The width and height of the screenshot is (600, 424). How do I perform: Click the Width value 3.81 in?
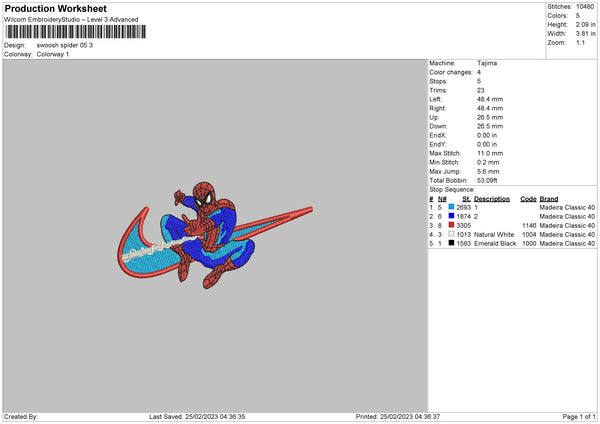(585, 34)
